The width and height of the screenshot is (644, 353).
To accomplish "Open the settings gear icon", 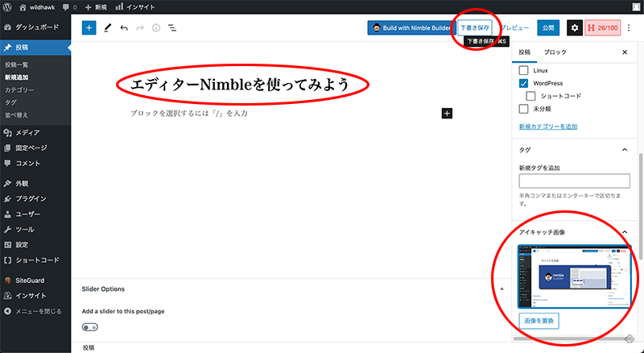I will (574, 27).
